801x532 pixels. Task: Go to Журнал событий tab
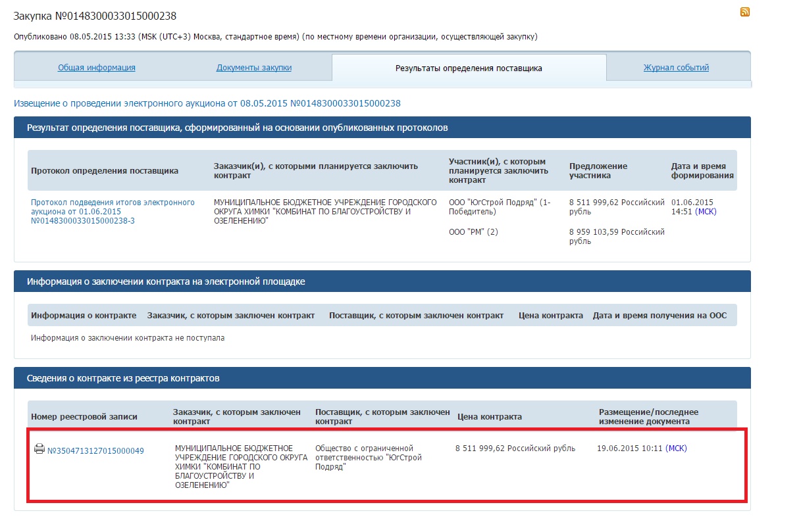(676, 68)
